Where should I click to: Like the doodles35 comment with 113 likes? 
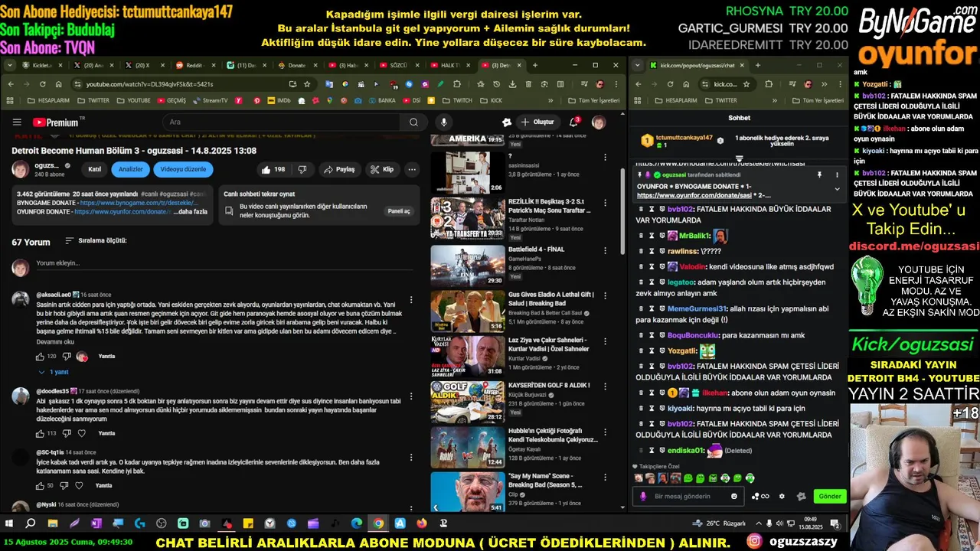(41, 433)
